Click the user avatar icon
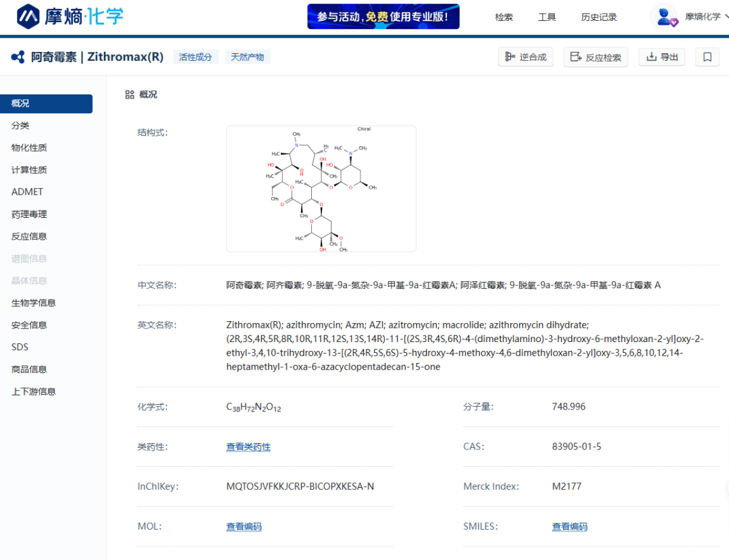The width and height of the screenshot is (729, 560). tap(665, 17)
